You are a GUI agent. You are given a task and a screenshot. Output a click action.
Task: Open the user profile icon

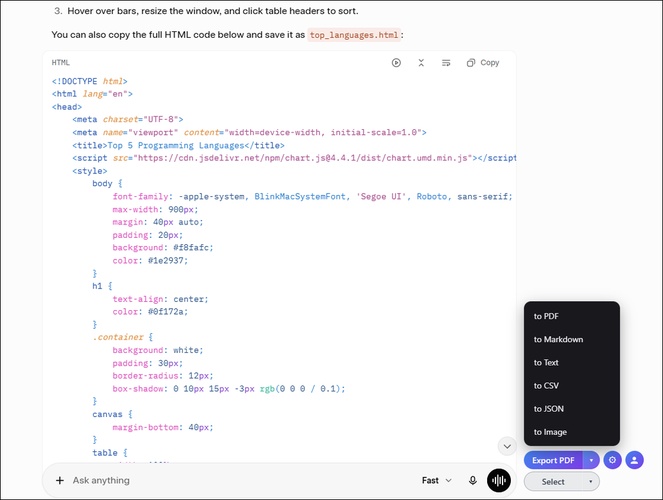click(634, 460)
